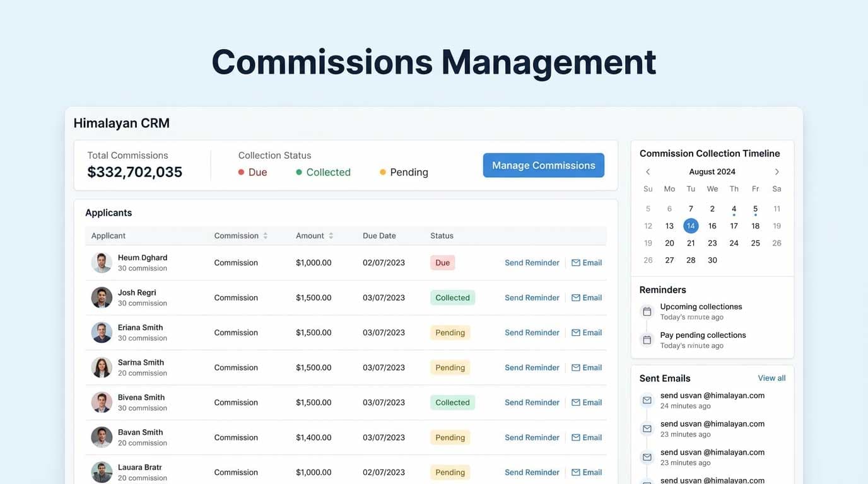868x484 pixels.
Task: Open the Email icon in Lauara Bratr's row
Action: 575,471
